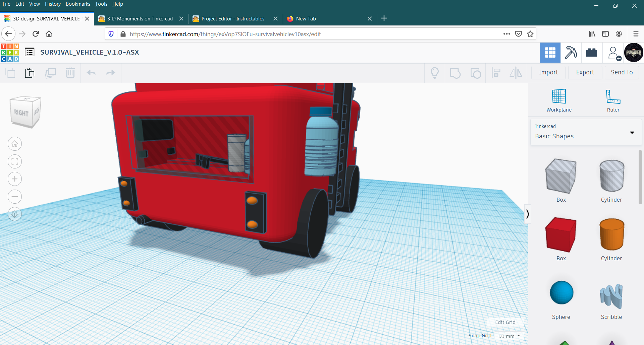The image size is (644, 345).
Task: Group the selected shapes
Action: (x=455, y=73)
